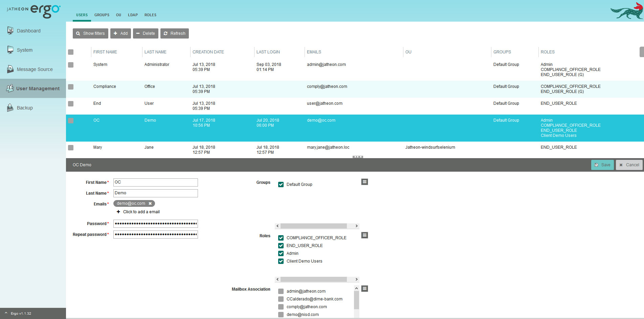The image size is (644, 319).
Task: Click the Backup icon in sidebar
Action: coord(10,107)
